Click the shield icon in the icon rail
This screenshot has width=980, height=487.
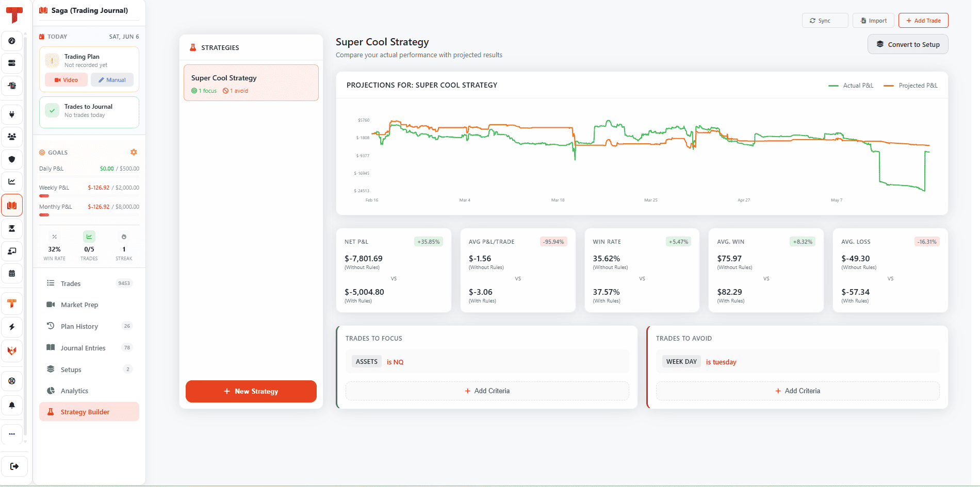tap(12, 159)
